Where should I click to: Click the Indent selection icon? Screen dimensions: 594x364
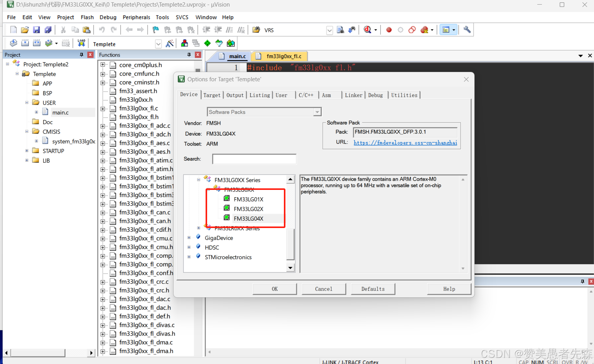206,30
